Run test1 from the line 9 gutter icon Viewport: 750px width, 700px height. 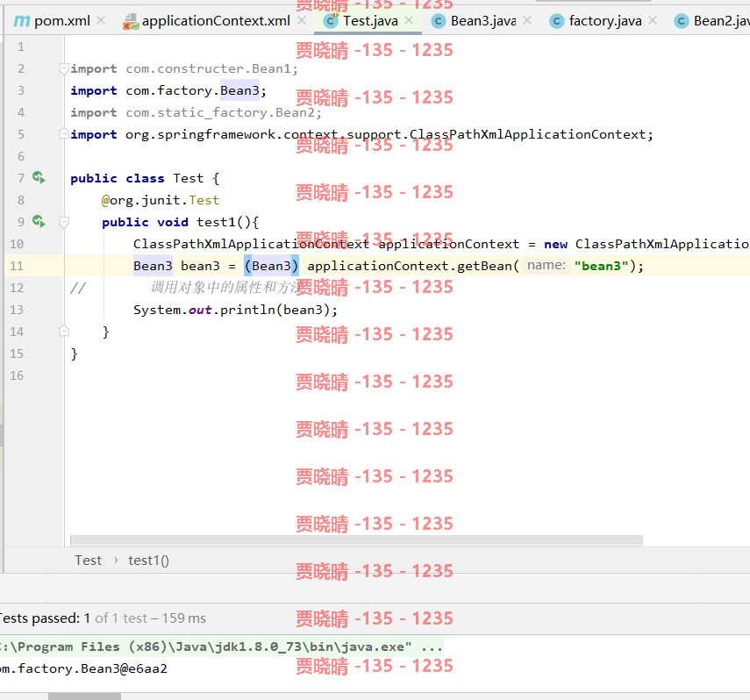(39, 222)
